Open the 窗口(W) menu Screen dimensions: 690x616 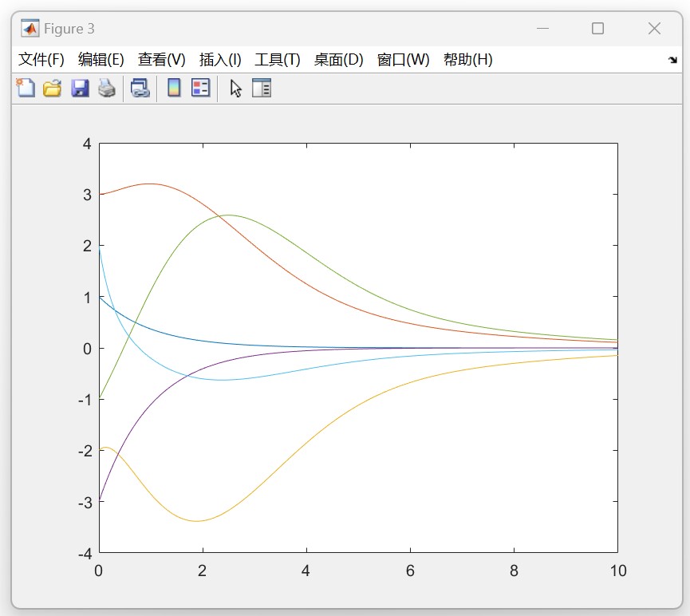403,59
